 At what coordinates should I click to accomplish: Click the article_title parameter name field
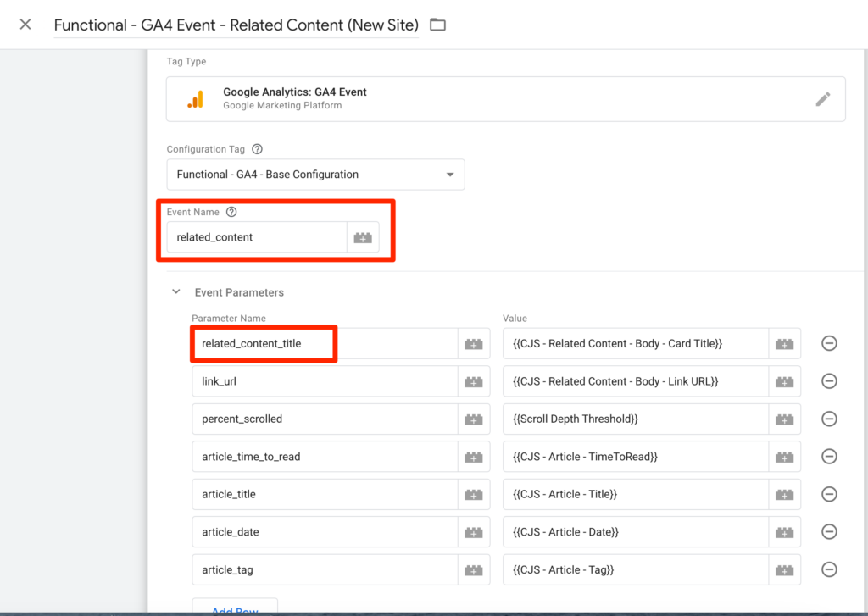(x=324, y=494)
